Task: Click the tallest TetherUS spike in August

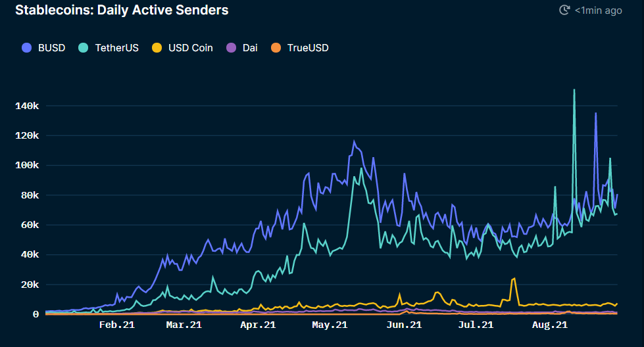Action: pos(574,90)
